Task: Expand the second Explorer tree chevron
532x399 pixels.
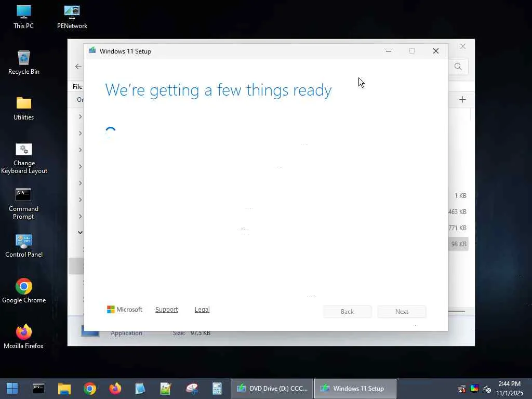Action: [x=80, y=133]
